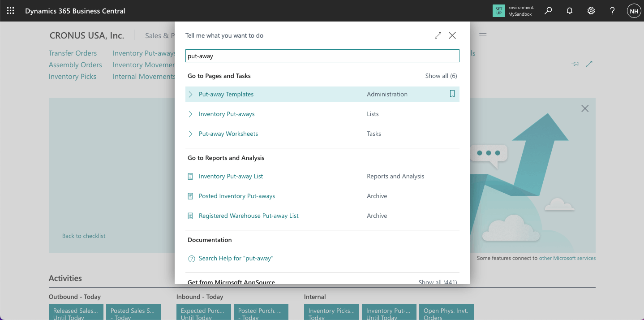This screenshot has height=320, width=644.
Task: Click the search magnifier in top bar
Action: pyautogui.click(x=548, y=11)
